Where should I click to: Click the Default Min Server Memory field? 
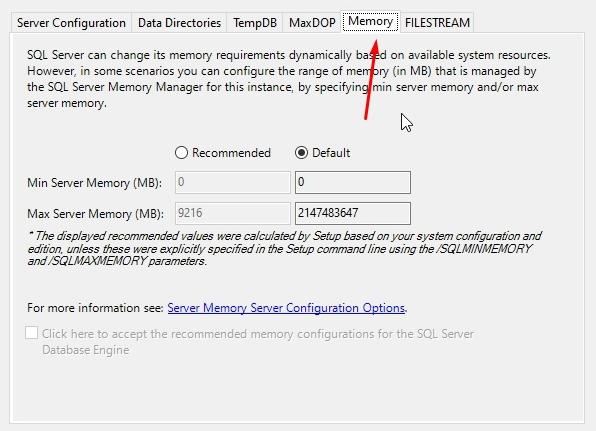(353, 182)
